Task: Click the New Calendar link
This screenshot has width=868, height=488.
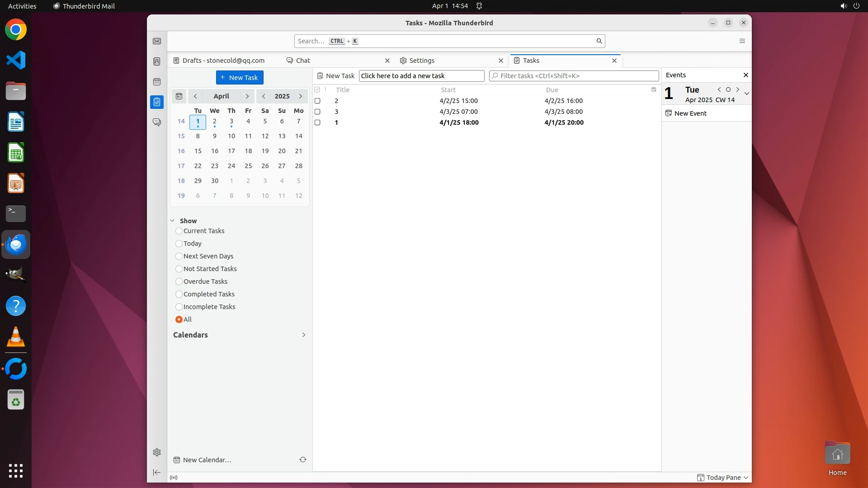Action: [x=207, y=460]
